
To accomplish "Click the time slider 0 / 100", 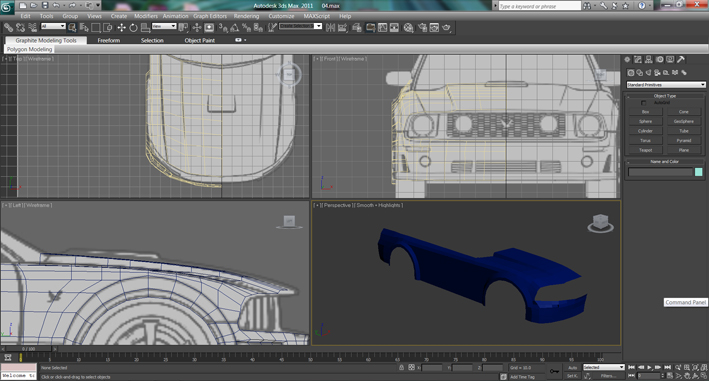I will (x=28, y=349).
